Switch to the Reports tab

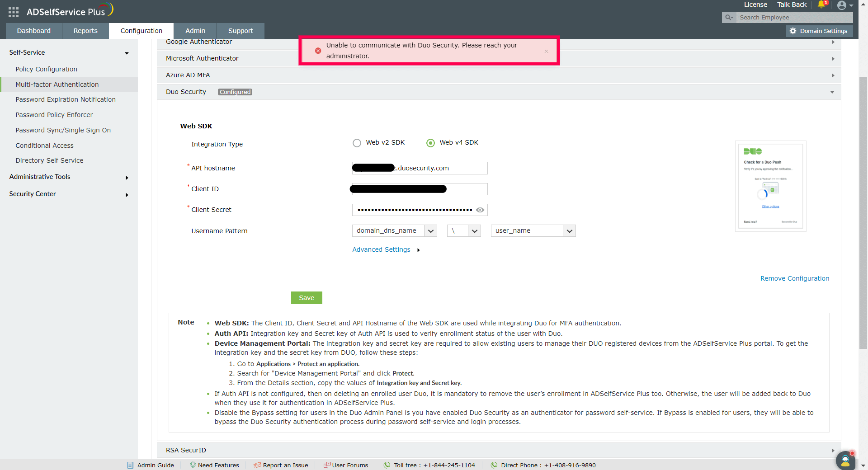tap(85, 31)
